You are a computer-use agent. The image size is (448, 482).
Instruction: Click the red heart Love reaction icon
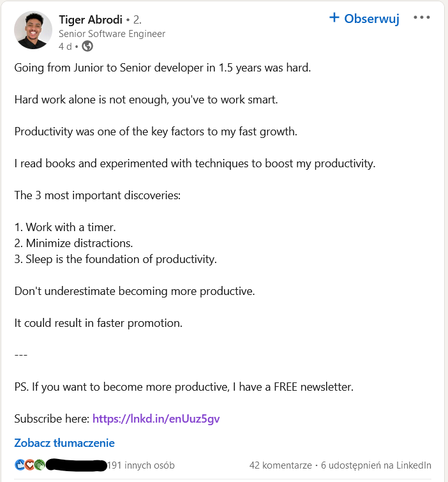pos(29,465)
